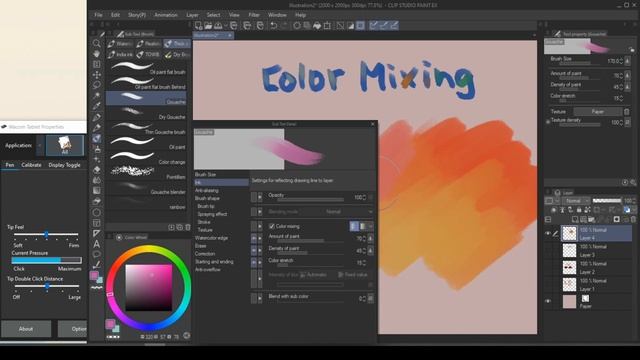Screen dimensions: 640x360
Task: Click the lock layer icon
Action: (x=579, y=210)
